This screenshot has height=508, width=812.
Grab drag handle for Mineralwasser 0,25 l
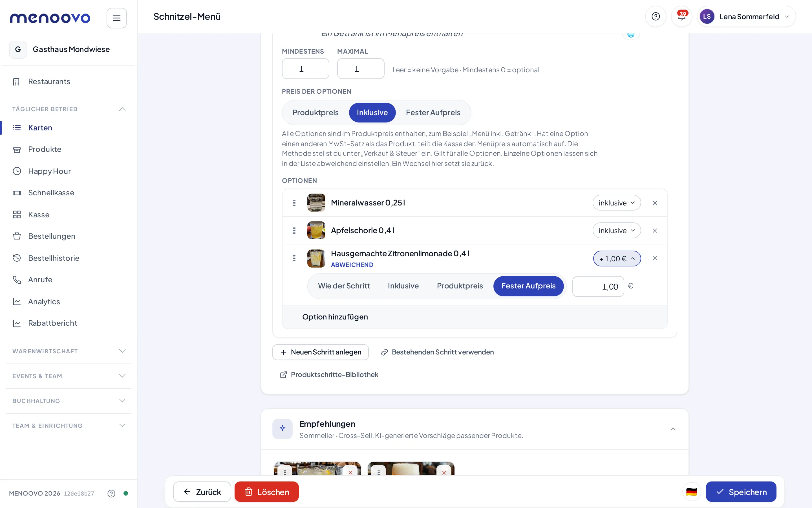294,203
